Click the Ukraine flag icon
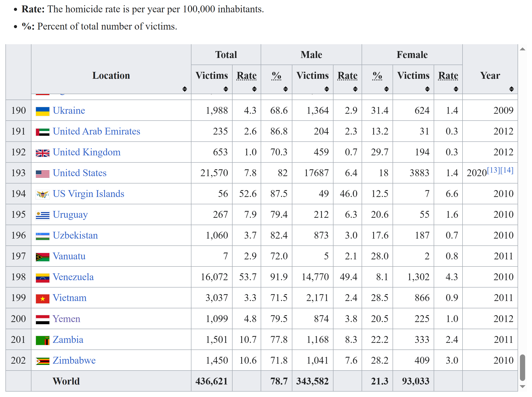This screenshot has height=397, width=532. [43, 112]
